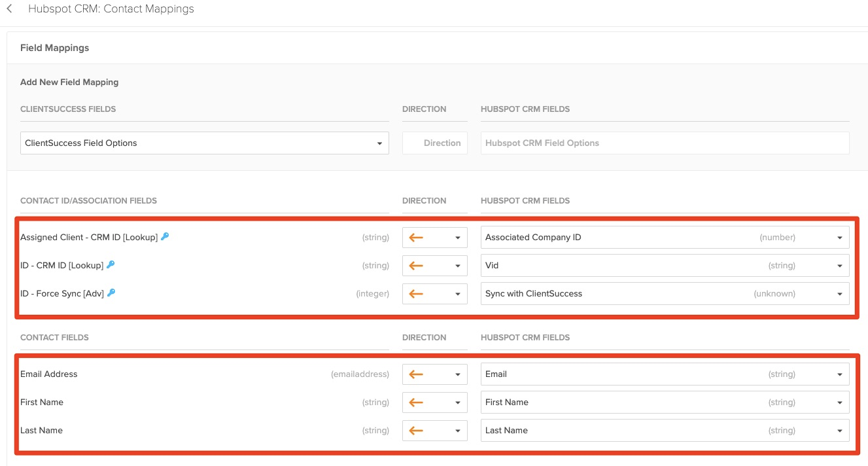Open direction dropdown for Force Sync row
Image resolution: width=868 pixels, height=466 pixels.
point(435,294)
